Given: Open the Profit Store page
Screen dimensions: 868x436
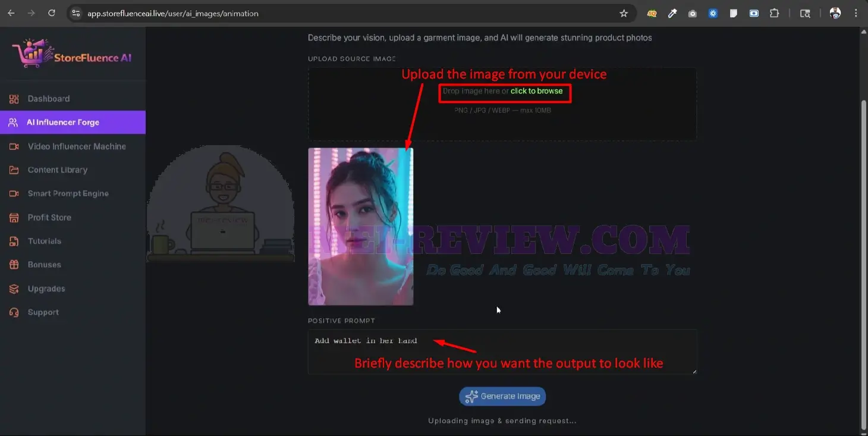Looking at the screenshot, I should [73, 218].
